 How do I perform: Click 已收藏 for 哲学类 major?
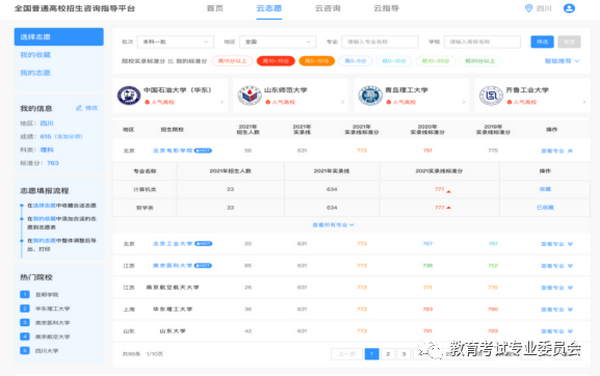pyautogui.click(x=545, y=207)
